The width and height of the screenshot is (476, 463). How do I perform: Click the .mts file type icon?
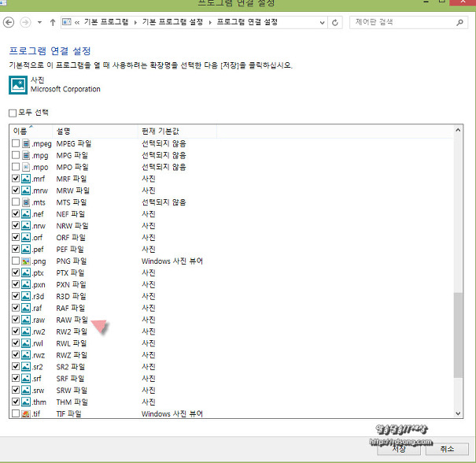[26, 202]
